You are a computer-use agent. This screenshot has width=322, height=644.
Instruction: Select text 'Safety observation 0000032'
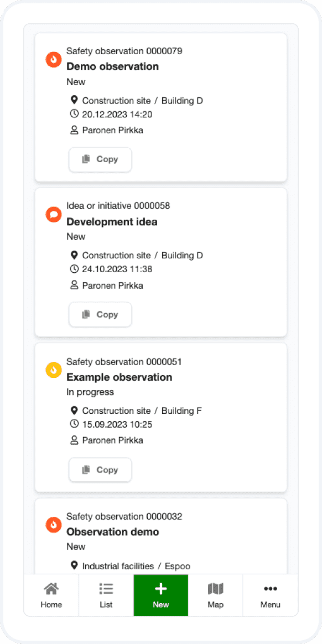[x=124, y=516]
